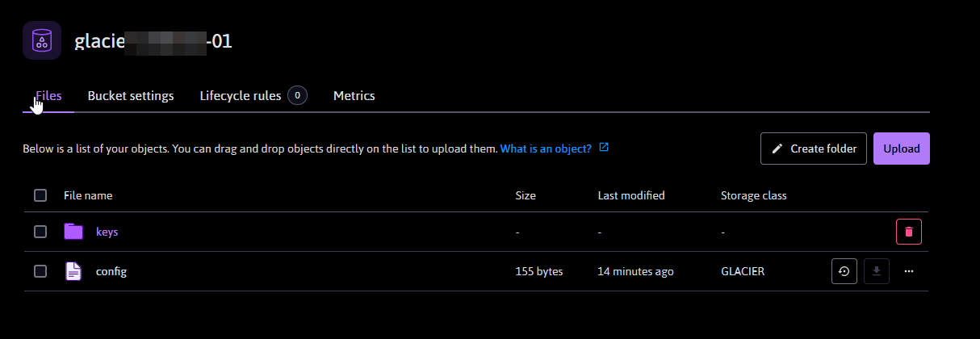Click the external link icon after What is an object
The height and width of the screenshot is (339, 980).
pyautogui.click(x=604, y=149)
